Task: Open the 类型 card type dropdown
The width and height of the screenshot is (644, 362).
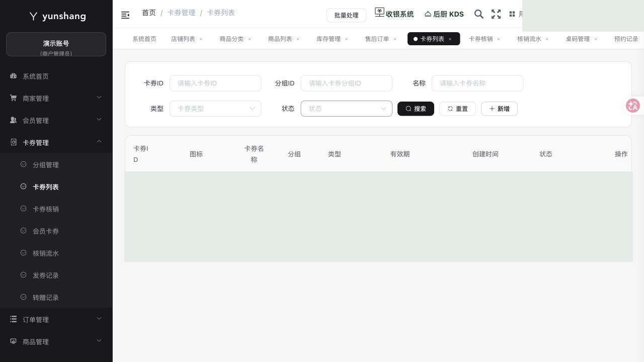Action: point(215,109)
